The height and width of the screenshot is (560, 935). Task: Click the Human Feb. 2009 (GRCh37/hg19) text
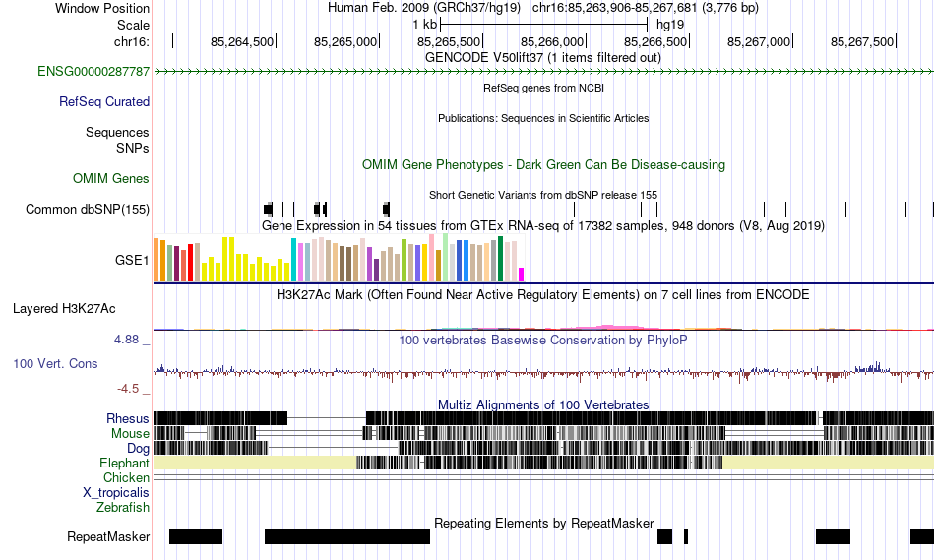[x=424, y=8]
